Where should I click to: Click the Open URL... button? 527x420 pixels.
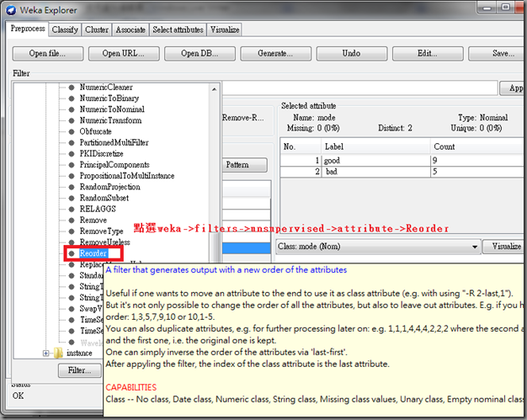pyautogui.click(x=124, y=53)
